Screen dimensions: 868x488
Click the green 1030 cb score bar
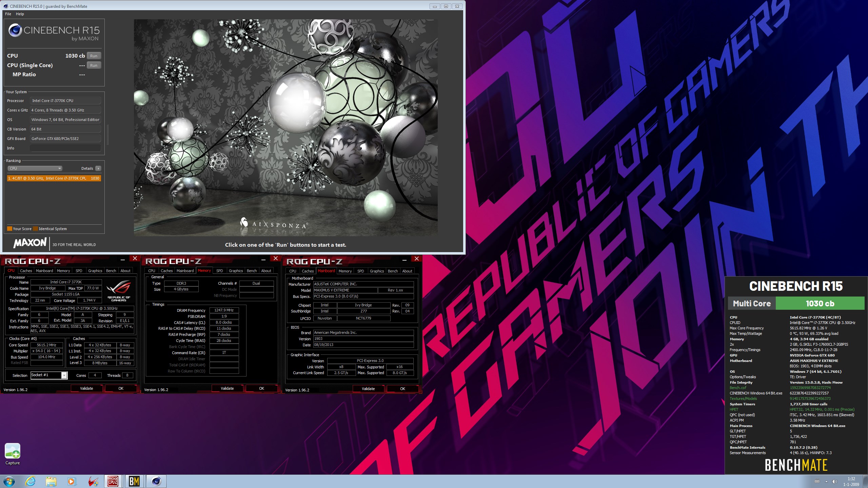point(820,303)
